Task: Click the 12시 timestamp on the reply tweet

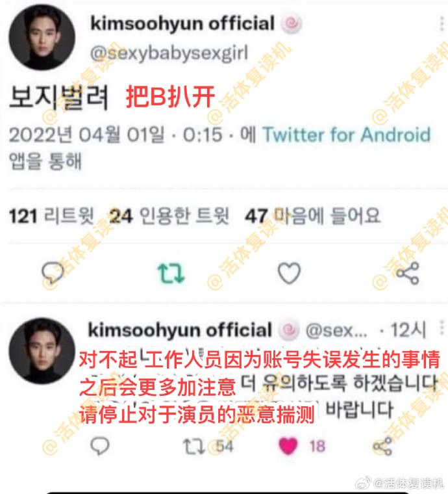Action: [x=408, y=330]
